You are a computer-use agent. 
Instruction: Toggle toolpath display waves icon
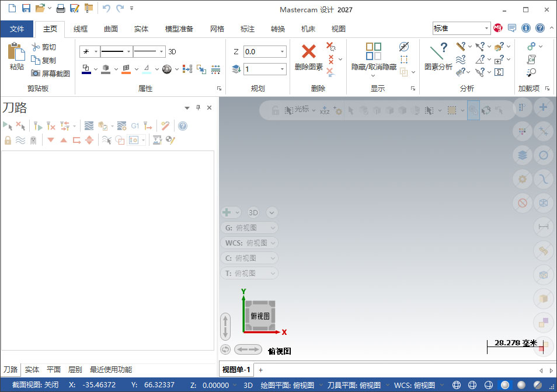[x=20, y=141]
